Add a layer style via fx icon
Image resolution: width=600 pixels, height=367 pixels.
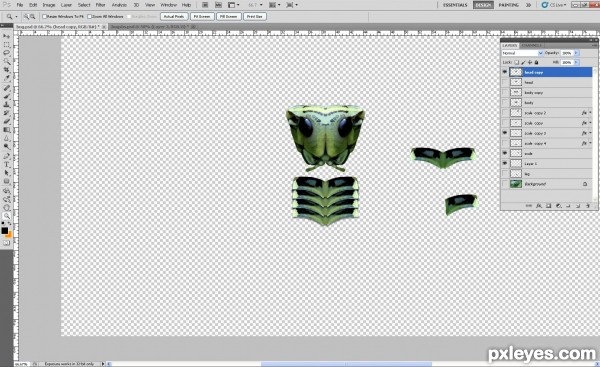tap(539, 206)
